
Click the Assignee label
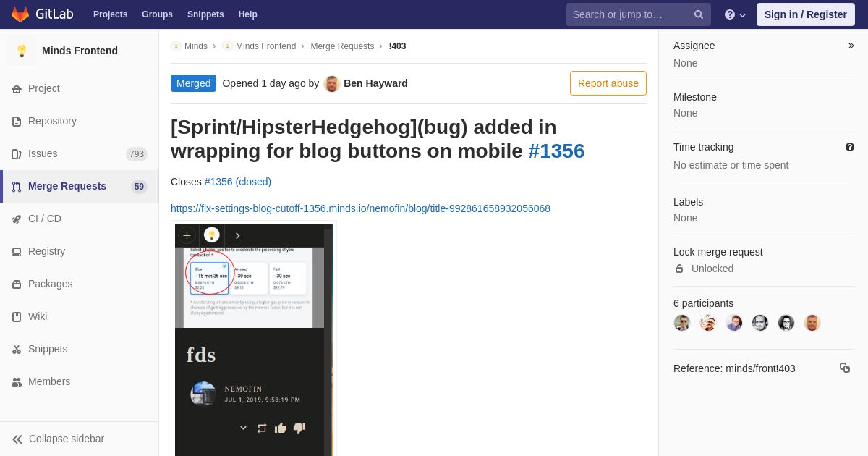click(694, 46)
